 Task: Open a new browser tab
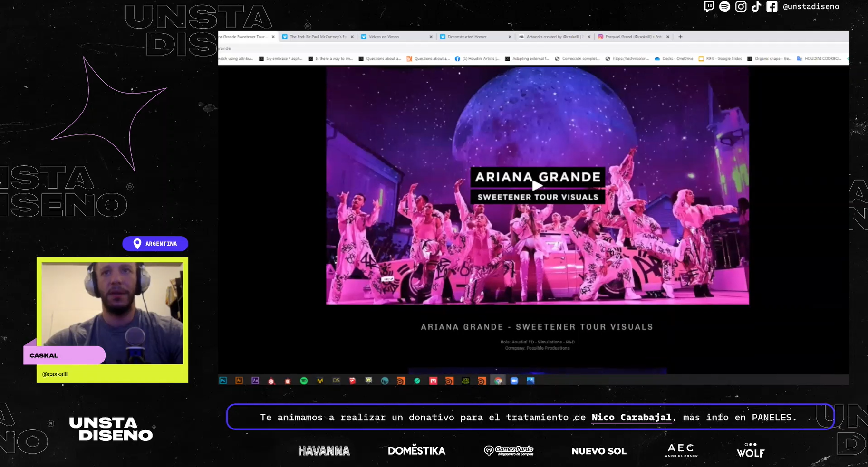coord(680,37)
